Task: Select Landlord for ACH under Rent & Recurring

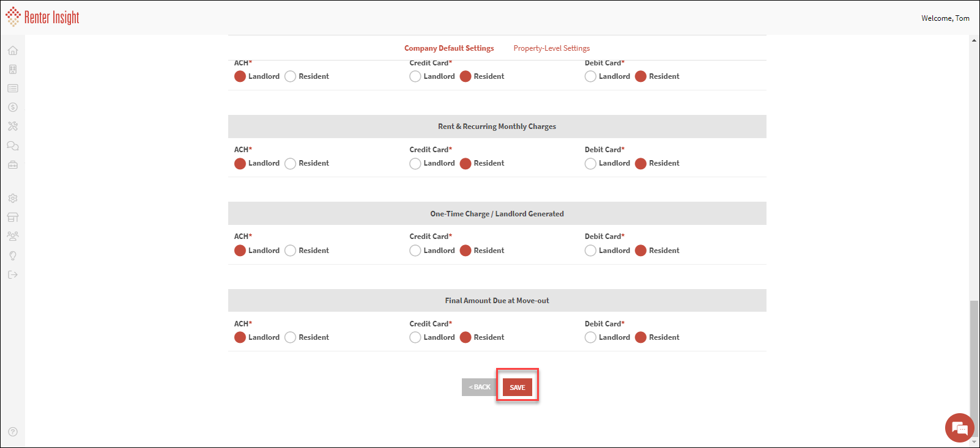Action: (x=240, y=163)
